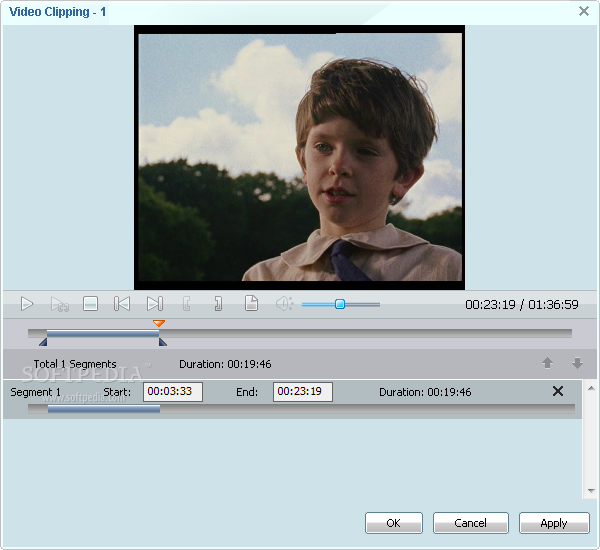Viewport: 600px width, 550px height.
Task: Start playback with the Play button
Action: (x=27, y=304)
